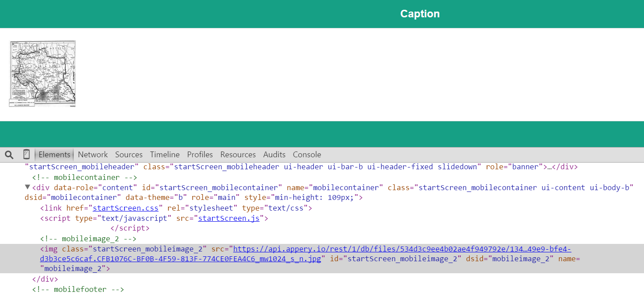Open the Profiles tab
Image resolution: width=644 pixels, height=295 pixels.
200,155
